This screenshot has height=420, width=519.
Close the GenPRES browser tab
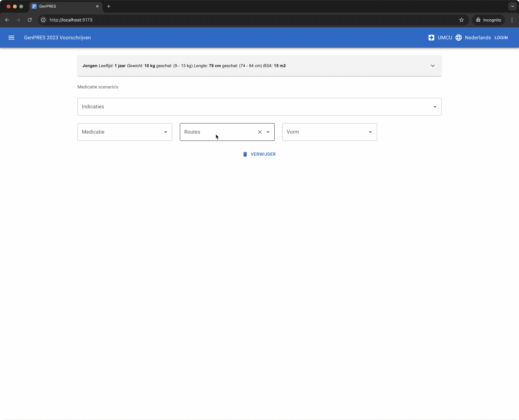pyautogui.click(x=97, y=6)
